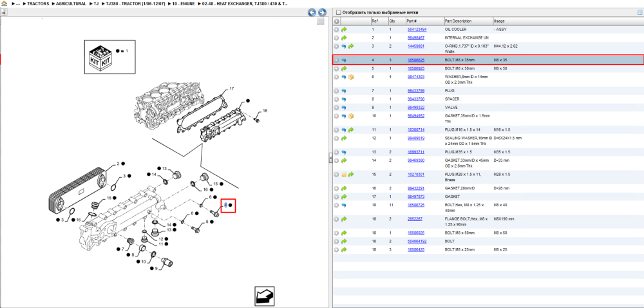
Task: Go to the home page icon
Action: pos(4,3)
